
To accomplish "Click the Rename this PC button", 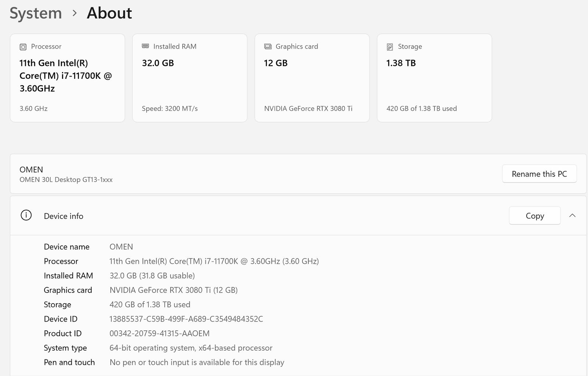I will click(539, 174).
